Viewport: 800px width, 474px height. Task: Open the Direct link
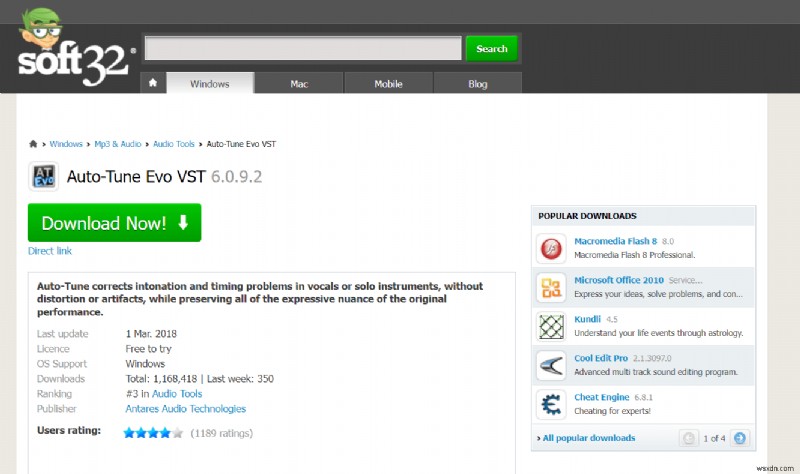tap(49, 251)
